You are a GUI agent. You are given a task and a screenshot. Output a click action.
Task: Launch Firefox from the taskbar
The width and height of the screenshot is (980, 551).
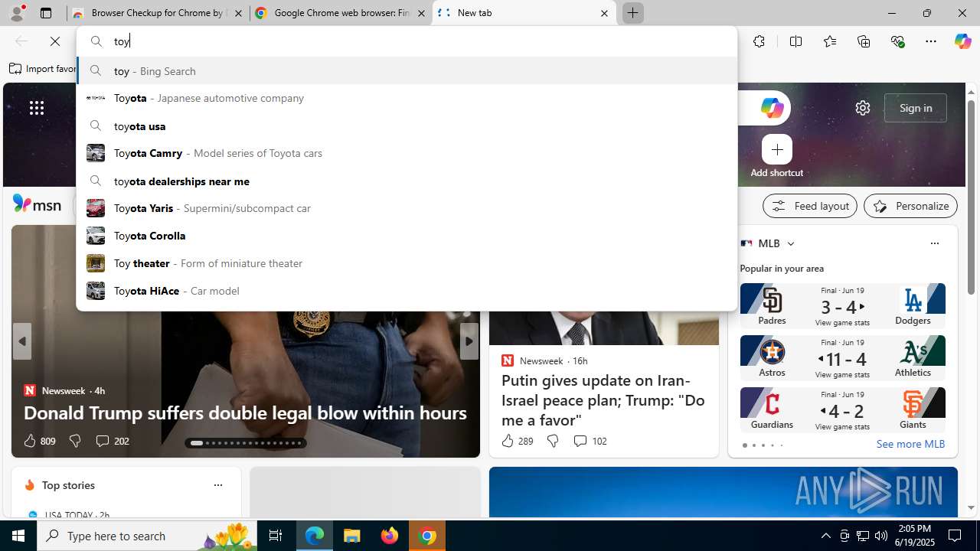390,536
